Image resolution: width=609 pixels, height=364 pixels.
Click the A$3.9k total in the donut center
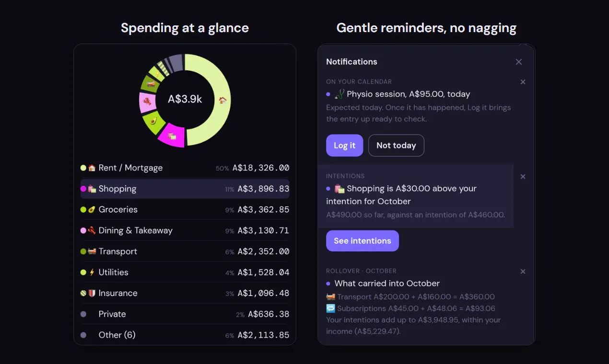point(185,99)
